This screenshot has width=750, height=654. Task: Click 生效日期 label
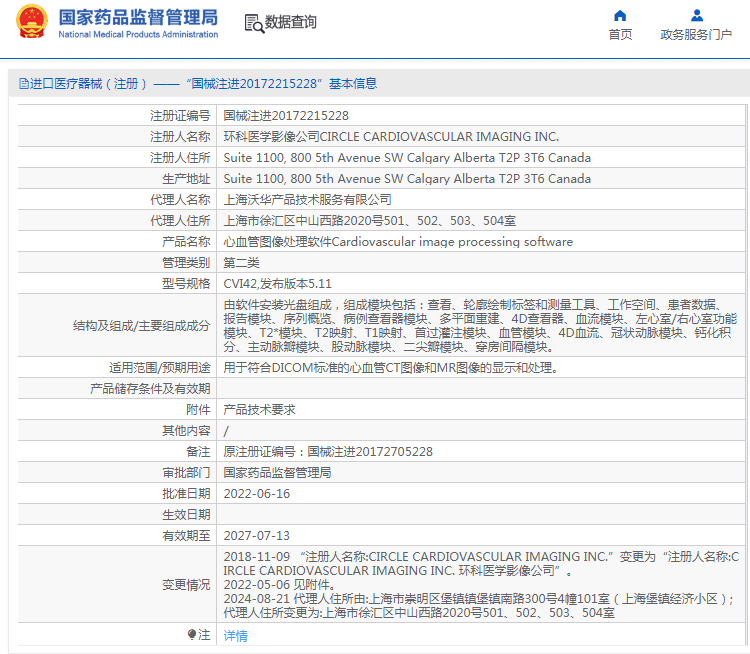pos(186,515)
